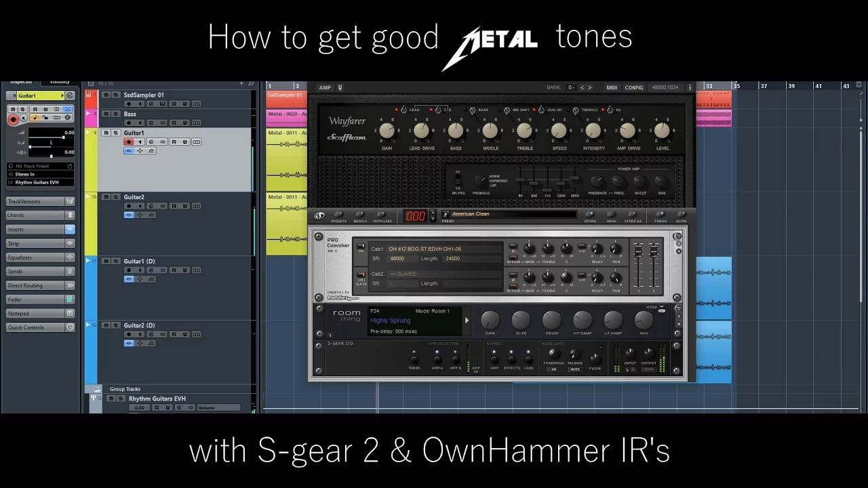Toggle the noise gate ON button
Screen dimensions: 868x488
click(553, 369)
